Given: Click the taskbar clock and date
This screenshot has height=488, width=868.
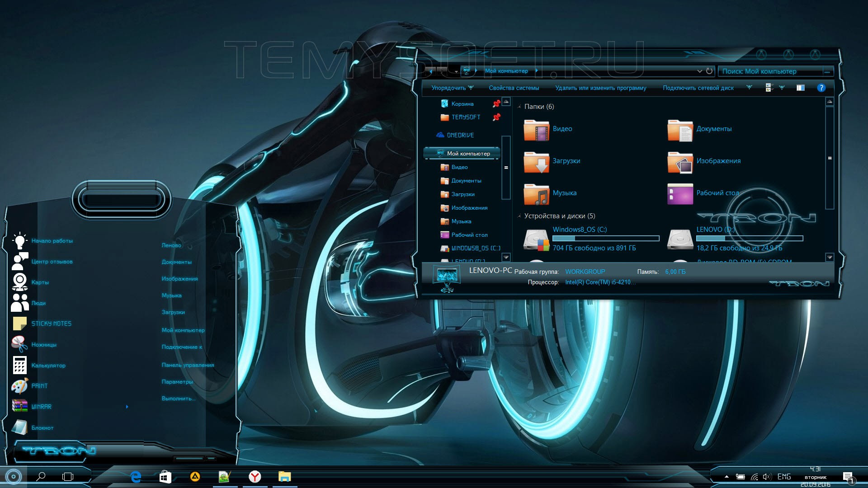Looking at the screenshot, I should 815,477.
